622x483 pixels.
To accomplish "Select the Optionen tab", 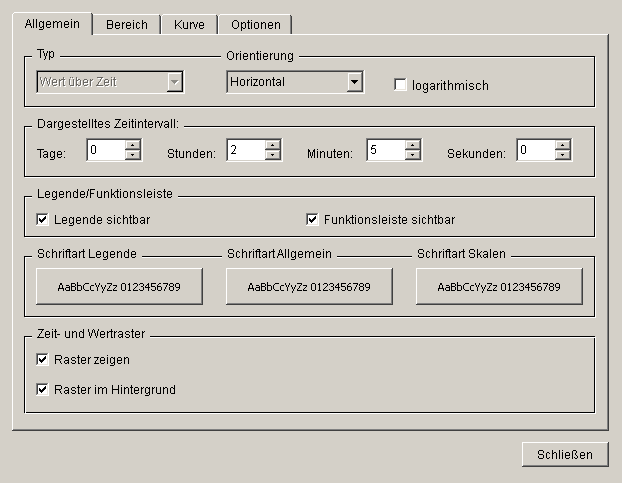I will tap(256, 24).
